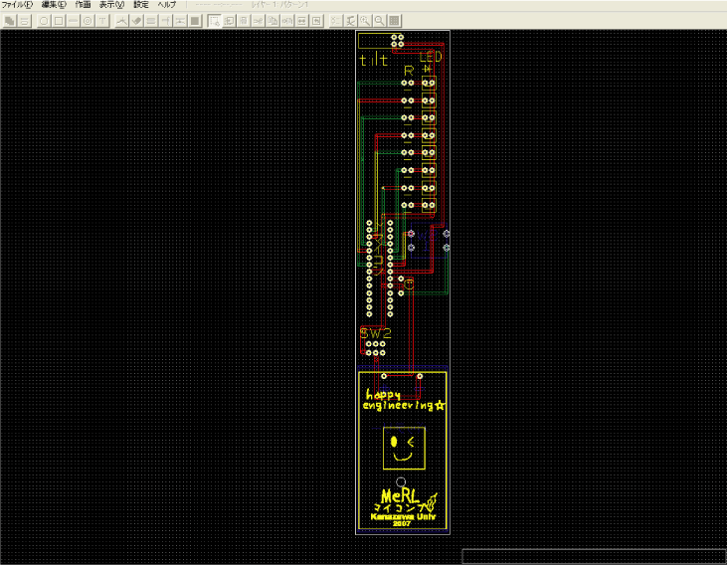728x565 pixels.
Task: Click the status field at bottom right
Action: (594, 556)
